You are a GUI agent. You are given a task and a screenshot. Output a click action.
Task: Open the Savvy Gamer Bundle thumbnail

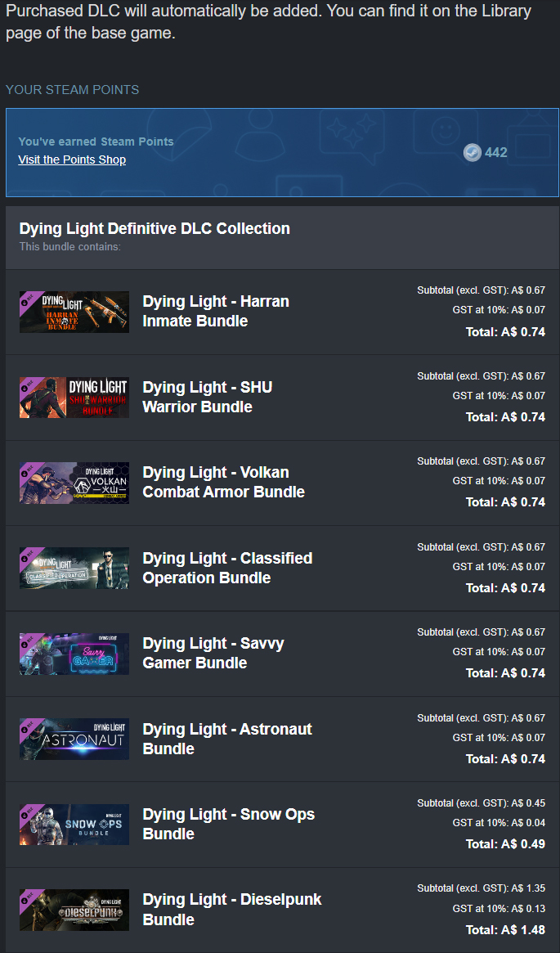(74, 654)
